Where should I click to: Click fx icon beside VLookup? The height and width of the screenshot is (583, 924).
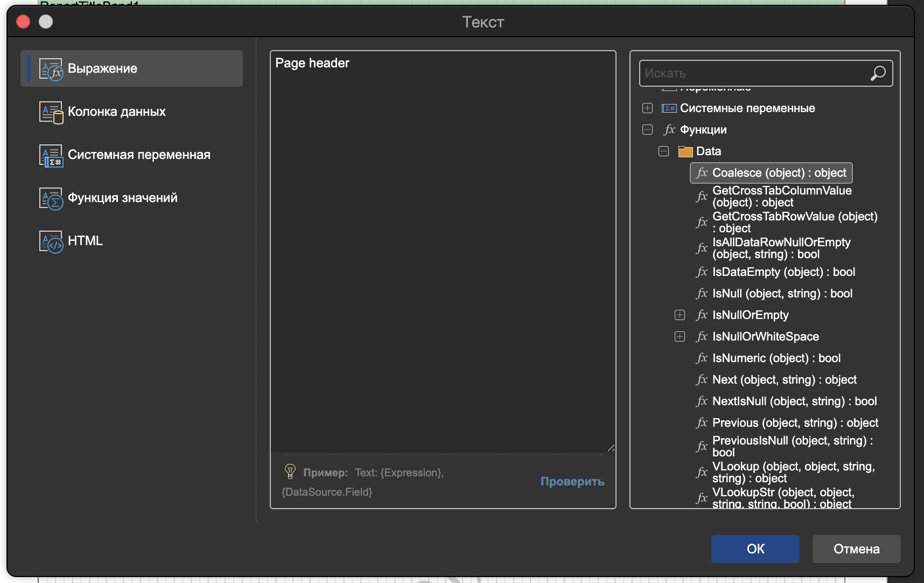[x=702, y=473]
